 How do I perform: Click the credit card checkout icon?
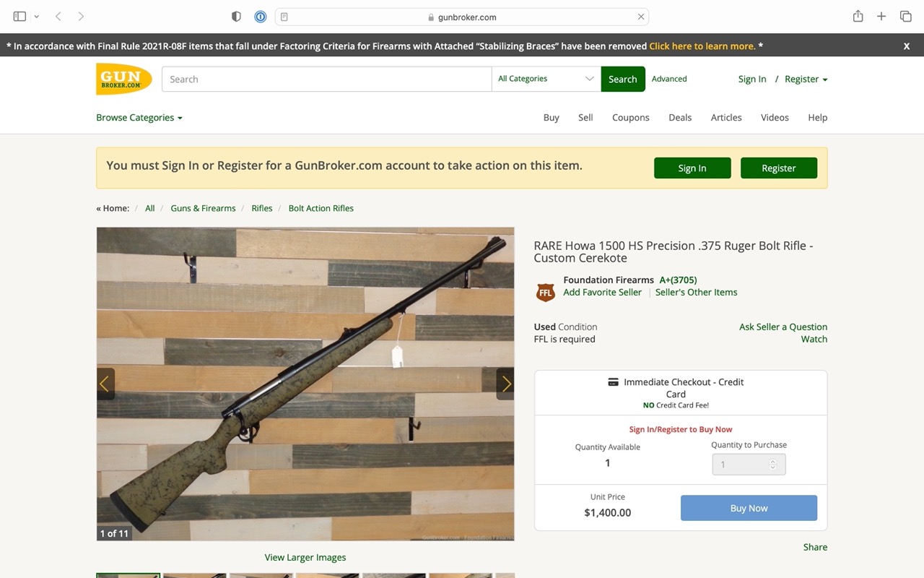[613, 382]
